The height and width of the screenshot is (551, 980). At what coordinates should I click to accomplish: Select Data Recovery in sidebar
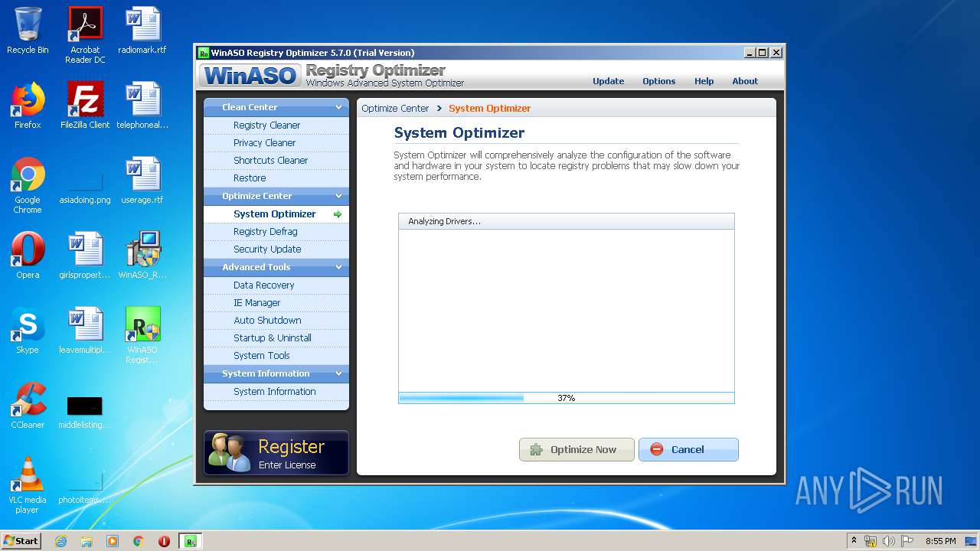[276, 285]
